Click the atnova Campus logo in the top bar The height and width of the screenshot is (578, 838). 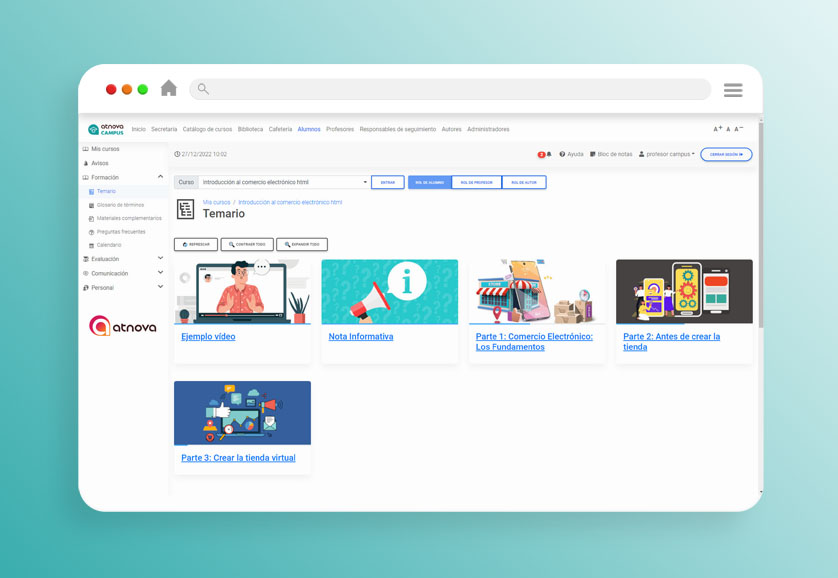pos(106,129)
